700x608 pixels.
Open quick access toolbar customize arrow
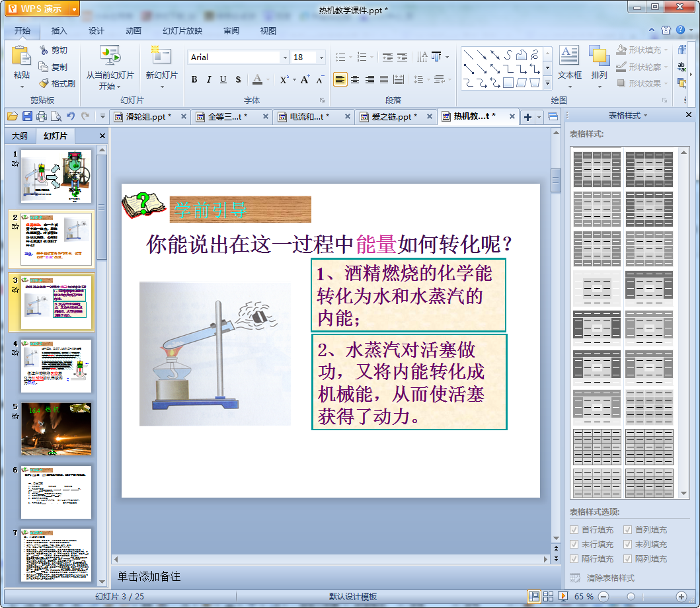(102, 116)
